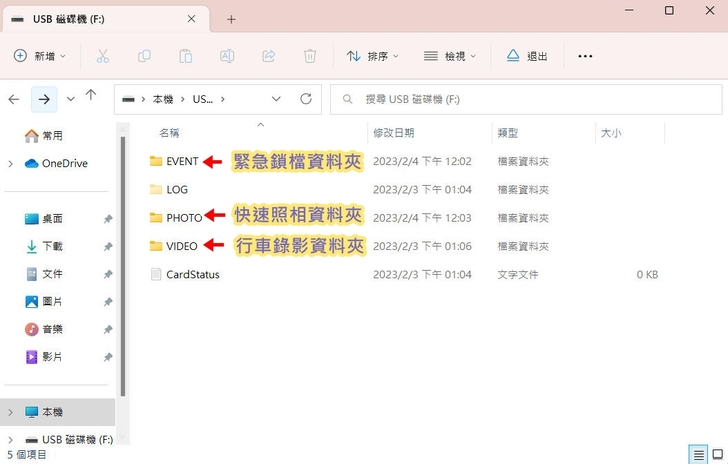
Task: Switch to large thumbnails view icon
Action: click(716, 454)
